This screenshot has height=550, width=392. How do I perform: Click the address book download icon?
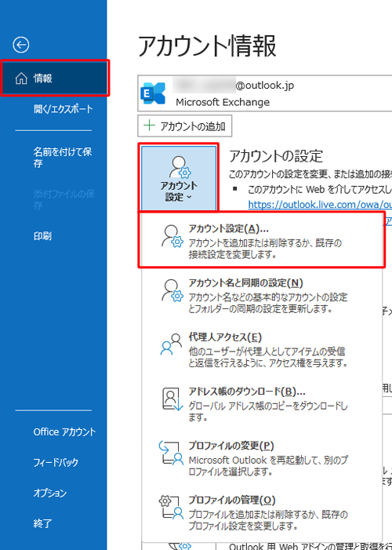(172, 399)
